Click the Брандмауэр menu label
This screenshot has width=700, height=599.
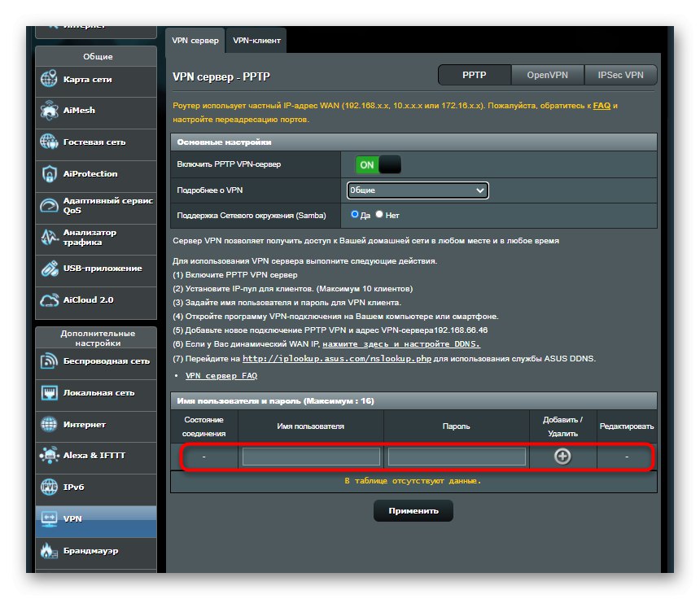(90, 551)
